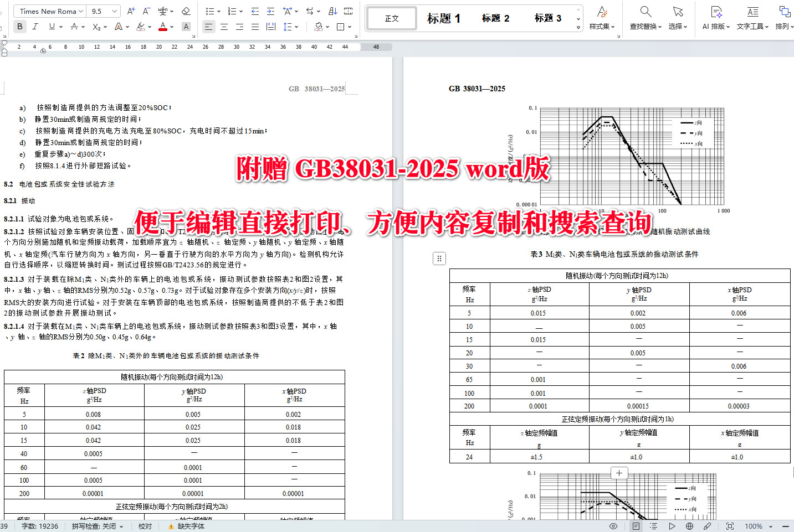
Task: Apply highlight color to text
Action: coord(140,26)
